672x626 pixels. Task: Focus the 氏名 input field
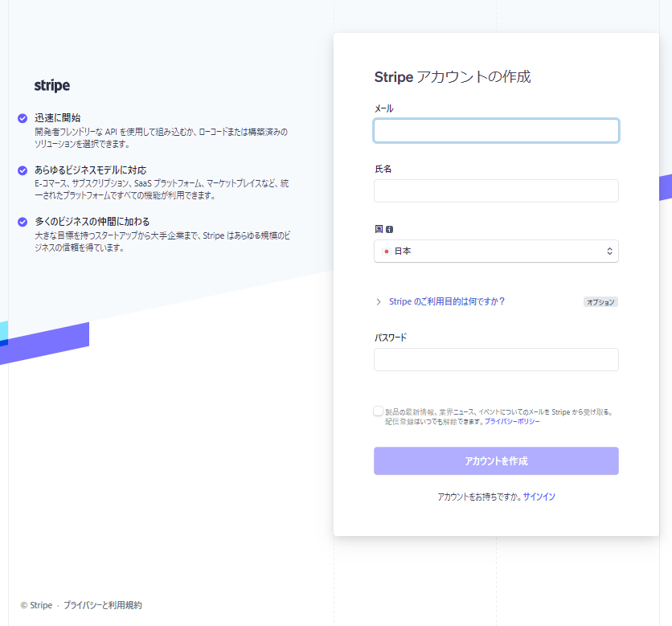(496, 190)
